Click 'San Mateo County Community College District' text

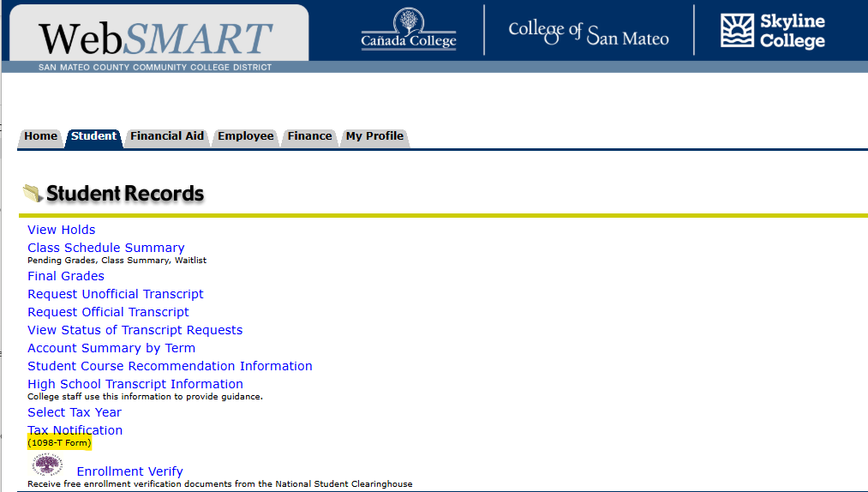pyautogui.click(x=155, y=67)
